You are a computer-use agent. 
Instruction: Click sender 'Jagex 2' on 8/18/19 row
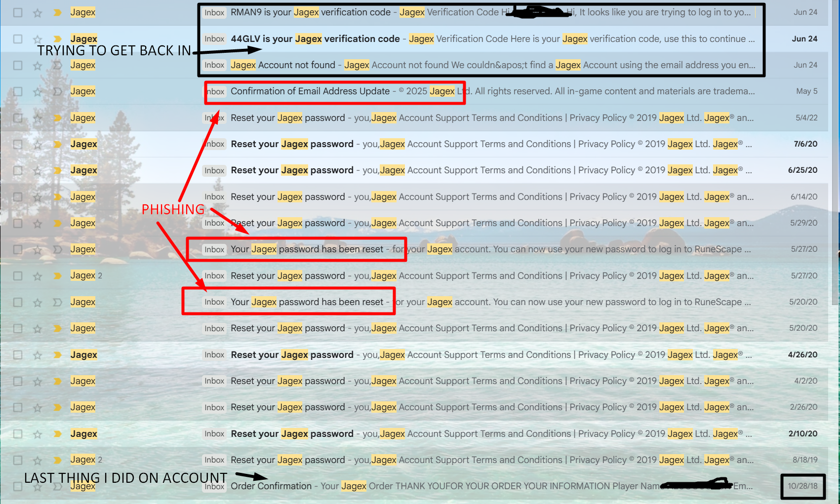(86, 460)
